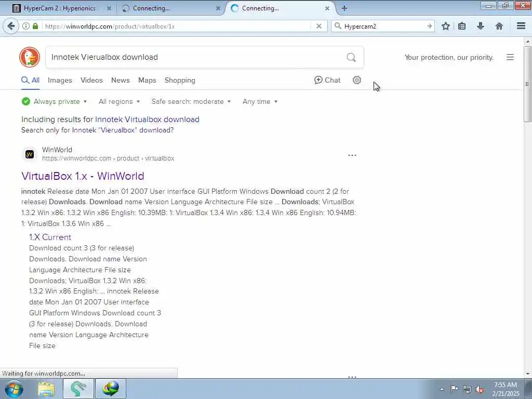
Task: Open the Windows Start button
Action: tap(14, 389)
